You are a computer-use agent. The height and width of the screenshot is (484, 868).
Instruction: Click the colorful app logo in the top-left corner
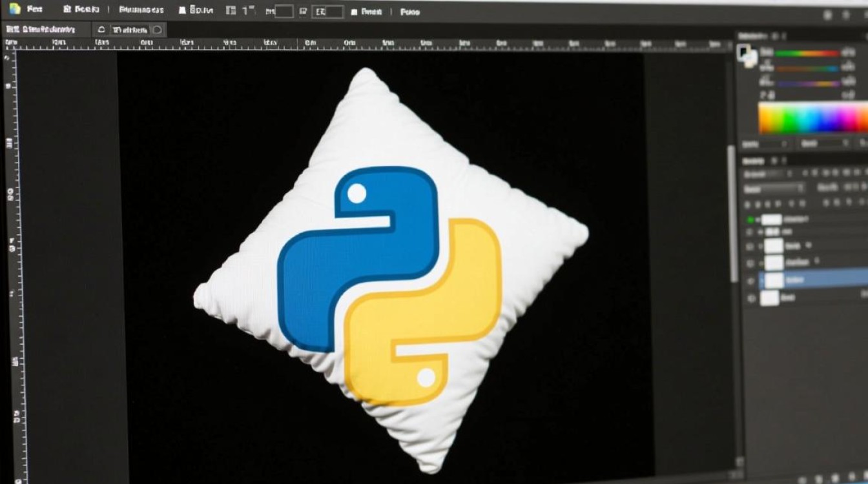click(x=14, y=9)
